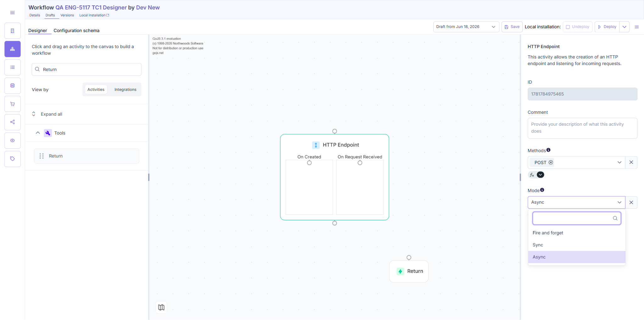Click the Comment description field
The height and width of the screenshot is (320, 644).
click(582, 128)
